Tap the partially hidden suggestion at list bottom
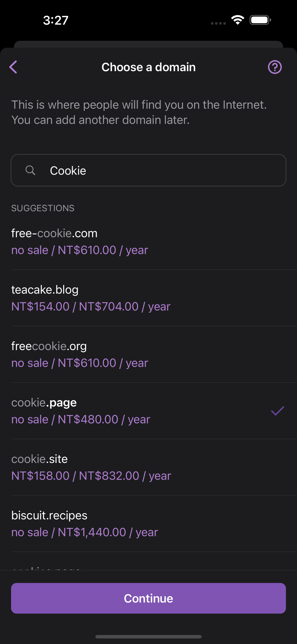297x644 pixels. [x=46, y=567]
